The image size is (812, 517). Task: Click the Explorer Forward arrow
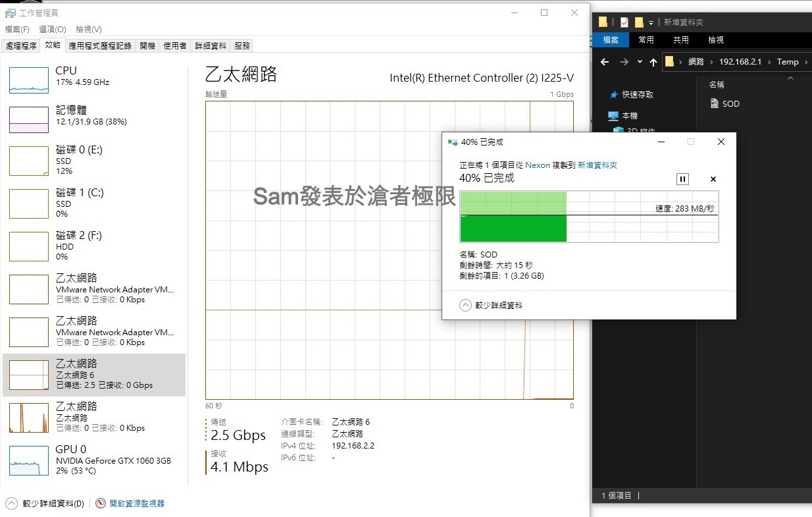[624, 62]
